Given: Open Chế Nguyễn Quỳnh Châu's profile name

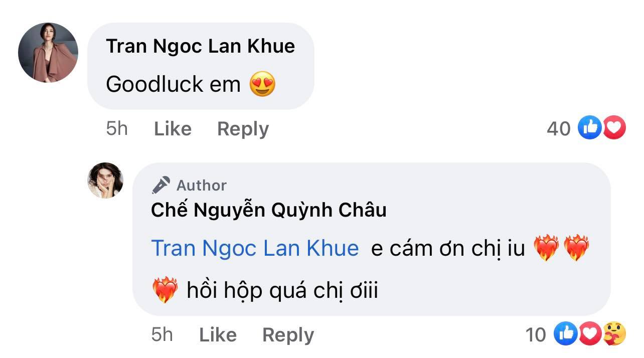Looking at the screenshot, I should 268,210.
